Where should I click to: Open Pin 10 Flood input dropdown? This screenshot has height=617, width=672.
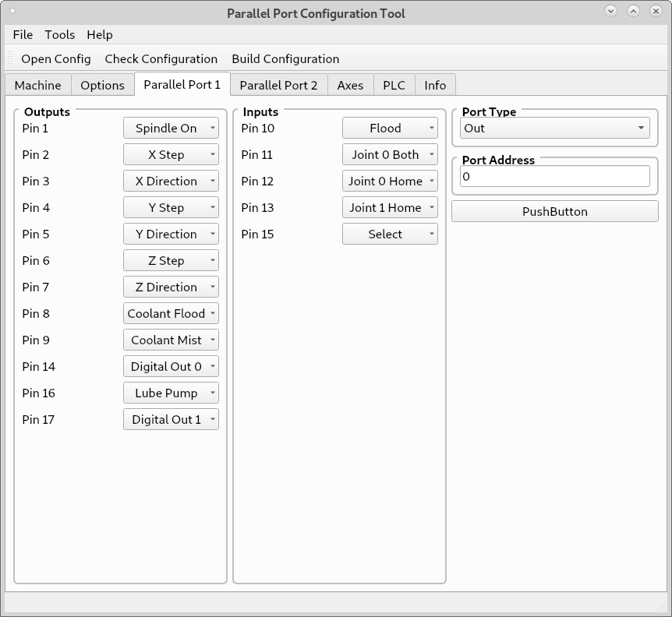pyautogui.click(x=390, y=128)
